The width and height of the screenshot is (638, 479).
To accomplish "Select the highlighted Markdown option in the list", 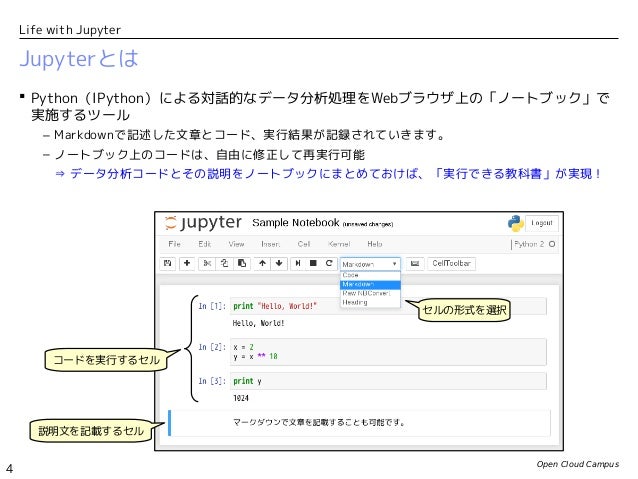I will tap(370, 284).
